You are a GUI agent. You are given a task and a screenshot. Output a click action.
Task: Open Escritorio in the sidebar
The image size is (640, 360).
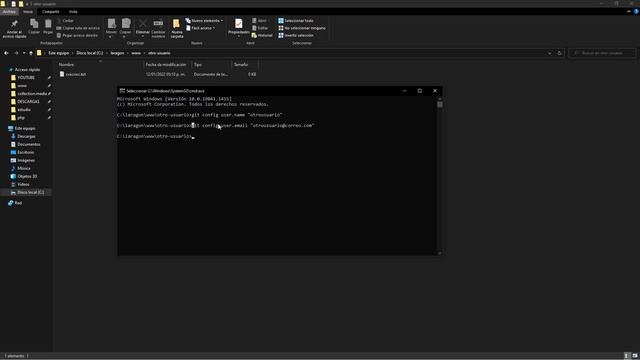(25, 152)
